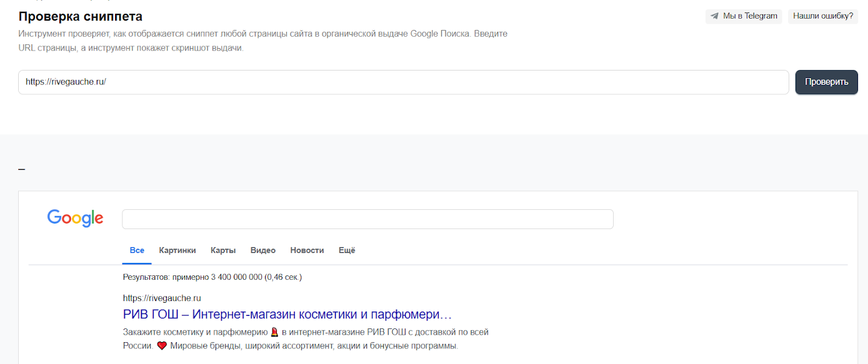Image resolution: width=868 pixels, height=364 pixels.
Task: Click the empty Google search box
Action: pos(367,219)
